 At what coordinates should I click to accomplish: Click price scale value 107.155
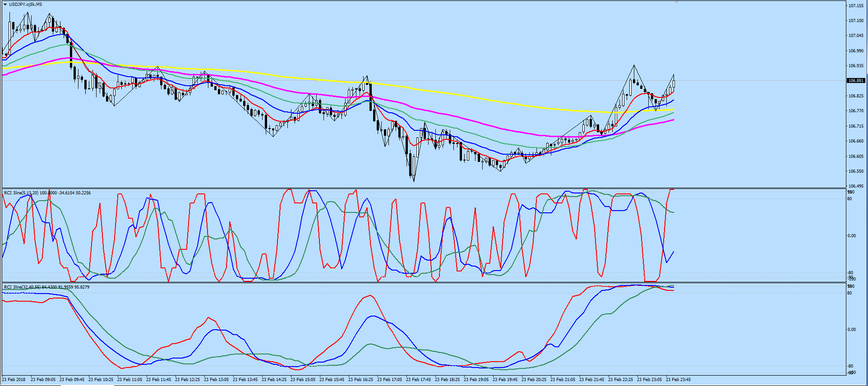[856, 6]
